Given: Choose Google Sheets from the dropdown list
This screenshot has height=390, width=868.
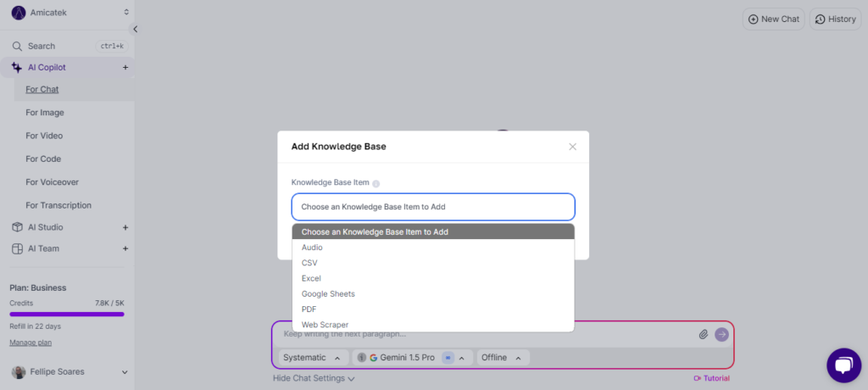Looking at the screenshot, I should pos(433,293).
